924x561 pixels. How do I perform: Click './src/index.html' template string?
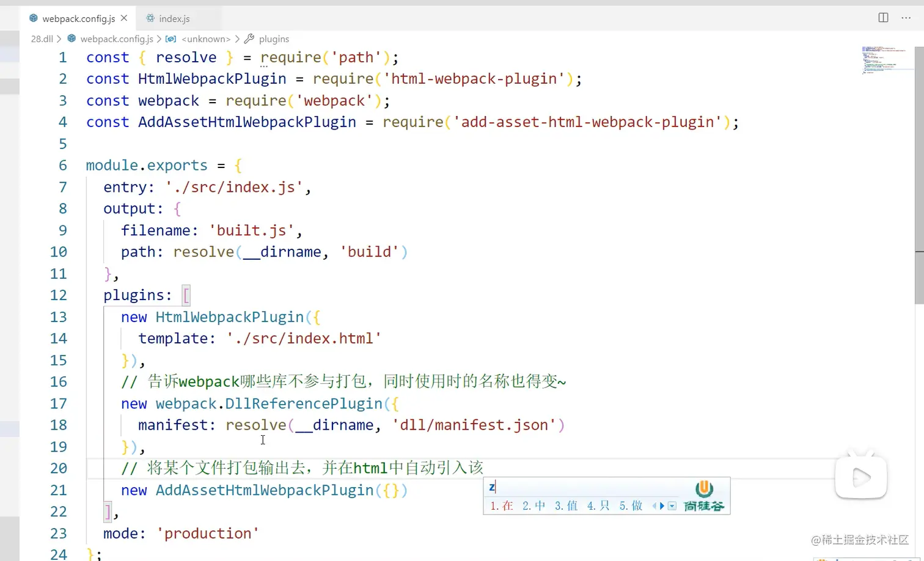(304, 339)
